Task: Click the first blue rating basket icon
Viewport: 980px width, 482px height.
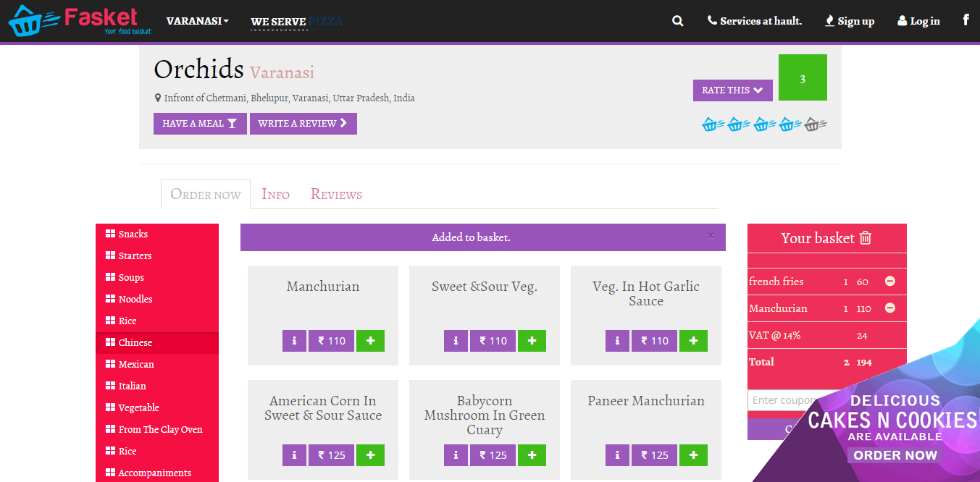Action: point(713,124)
